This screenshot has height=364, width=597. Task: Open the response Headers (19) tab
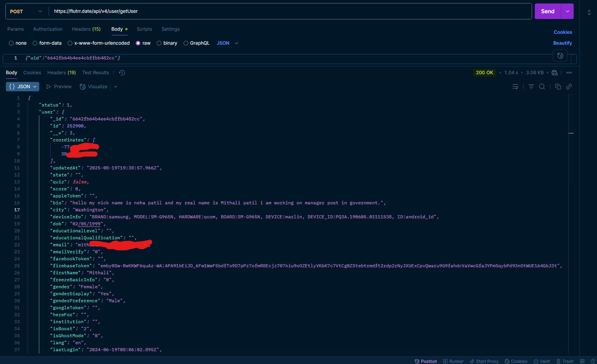coord(61,73)
